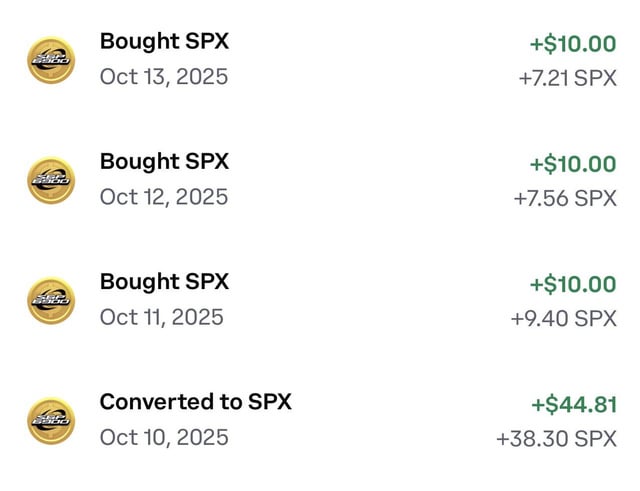
Task: Select the Oct 13, 2025 date text
Action: (x=163, y=77)
